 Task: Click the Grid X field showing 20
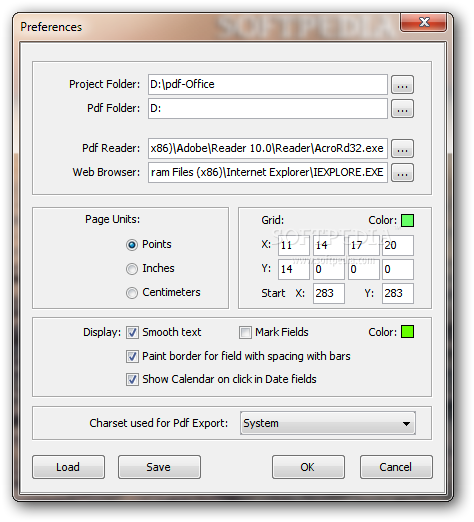click(x=398, y=246)
